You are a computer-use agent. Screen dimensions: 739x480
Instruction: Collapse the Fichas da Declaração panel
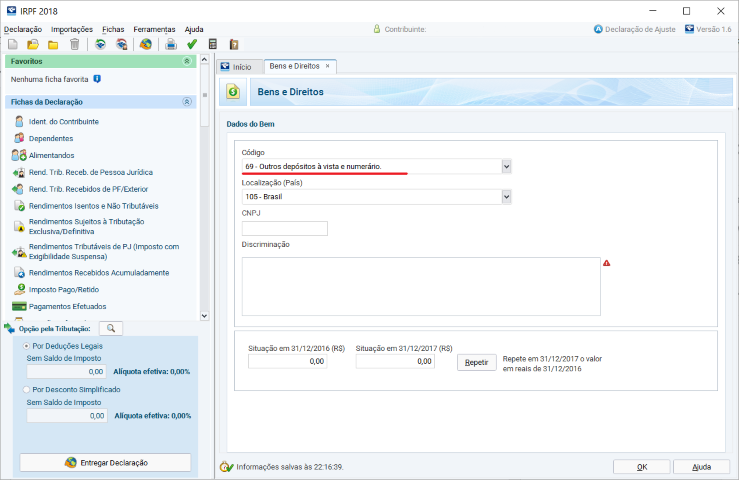pyautogui.click(x=187, y=102)
